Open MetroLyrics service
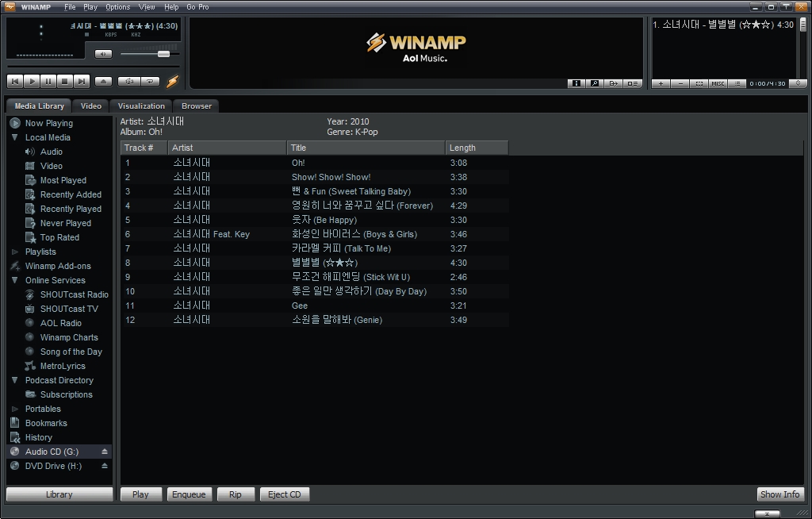 pos(63,366)
